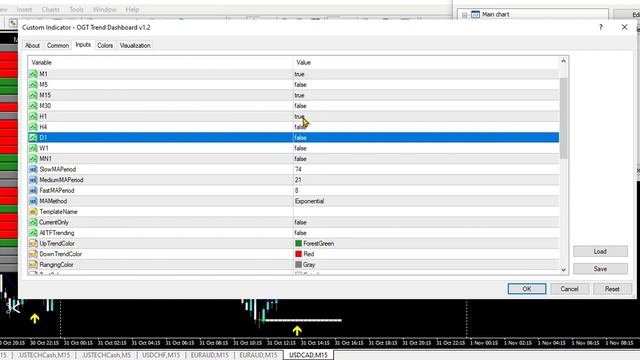Click the dialog help question mark

click(600, 27)
